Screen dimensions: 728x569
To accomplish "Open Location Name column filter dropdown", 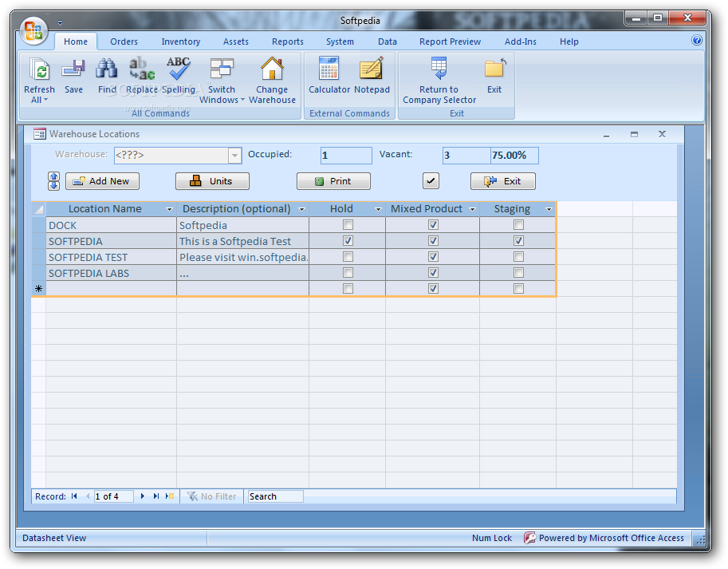I will pyautogui.click(x=169, y=210).
